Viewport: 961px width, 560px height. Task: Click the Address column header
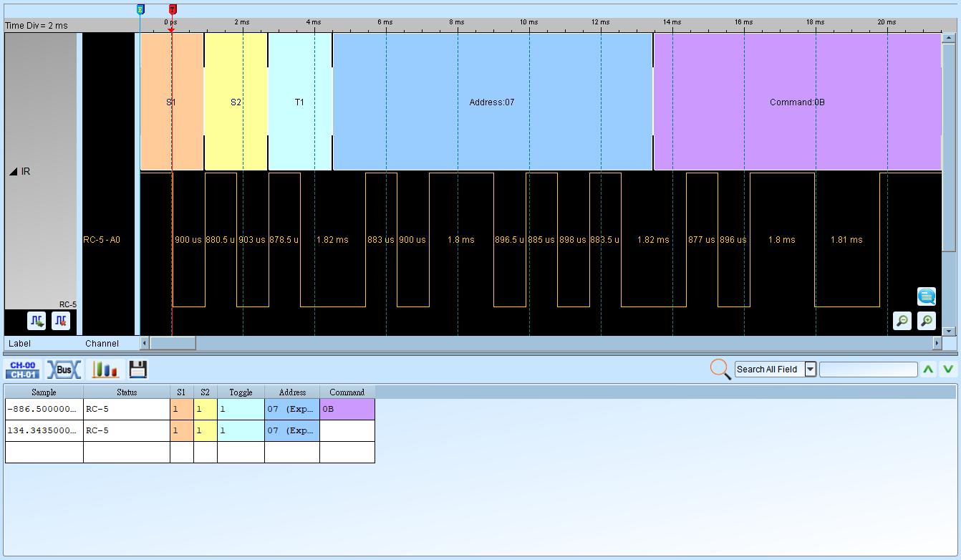[292, 392]
